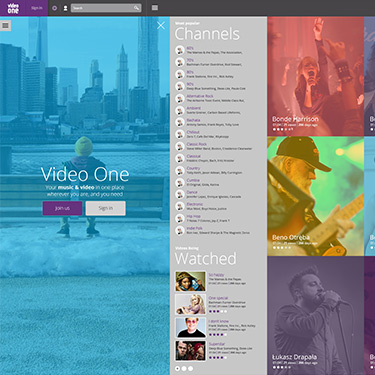Select the first Watched pagination dot
The image size is (375, 375).
pos(177,368)
